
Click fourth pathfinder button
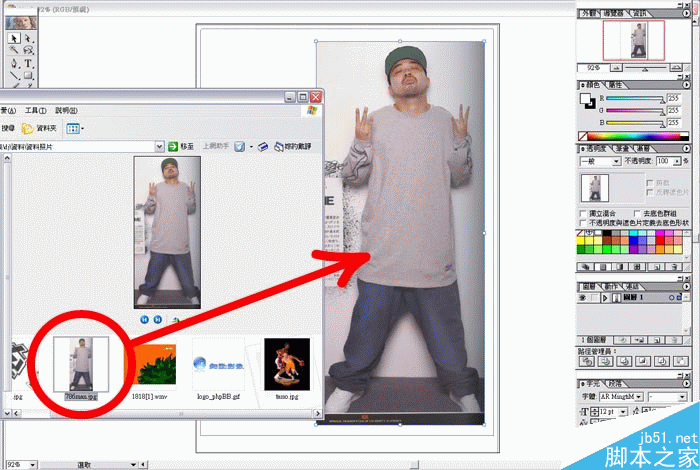click(x=643, y=361)
